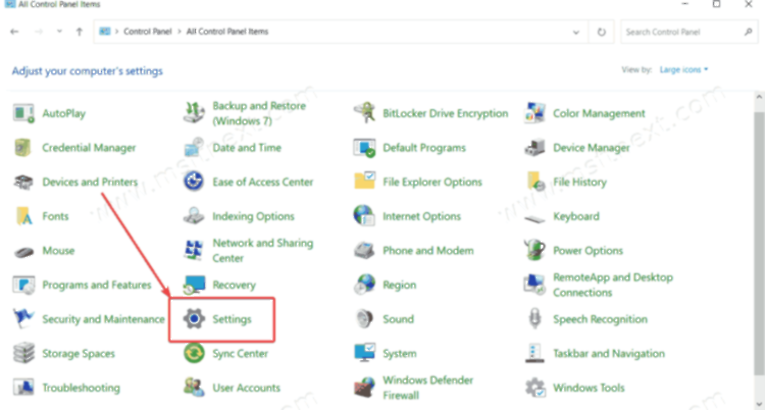Image resolution: width=765 pixels, height=410 pixels.
Task: Open the Storage Spaces icon
Action: (x=23, y=353)
